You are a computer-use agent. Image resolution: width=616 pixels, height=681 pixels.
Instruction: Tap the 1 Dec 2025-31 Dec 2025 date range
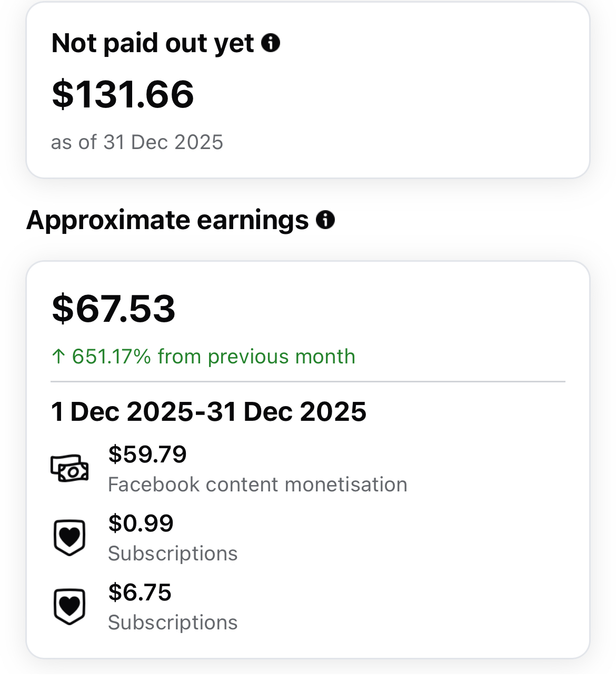click(208, 411)
